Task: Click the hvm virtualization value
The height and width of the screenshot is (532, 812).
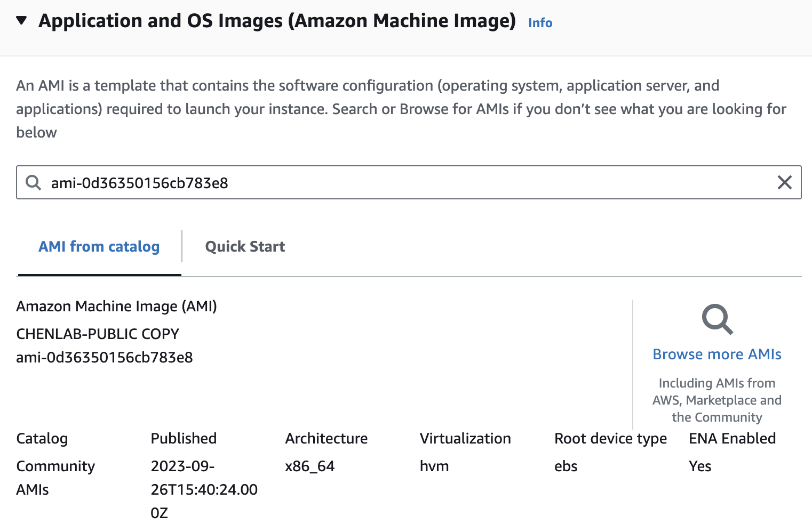Action: point(434,466)
